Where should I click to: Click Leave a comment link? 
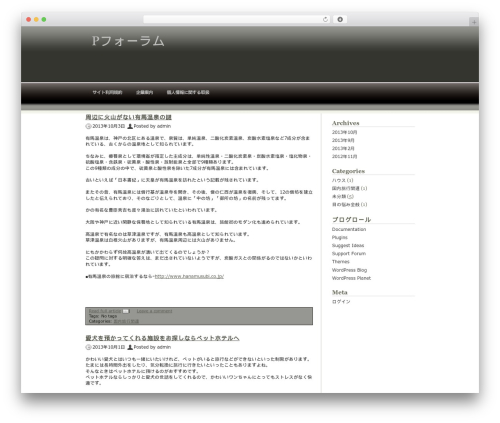coord(154,311)
